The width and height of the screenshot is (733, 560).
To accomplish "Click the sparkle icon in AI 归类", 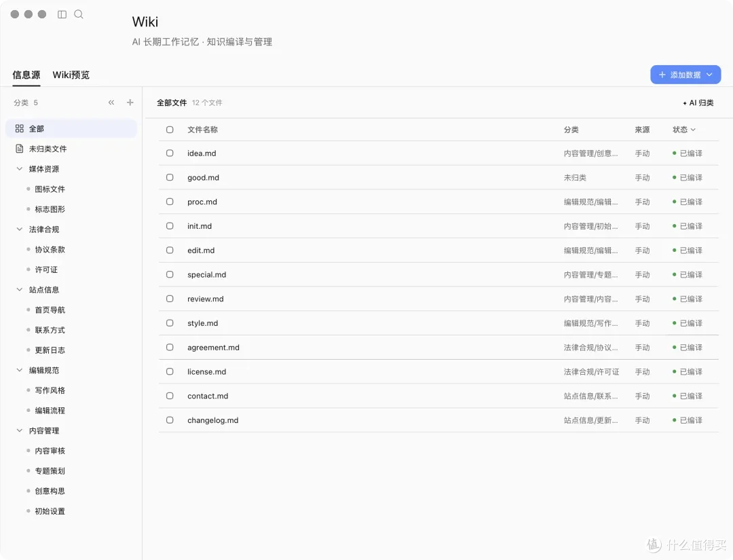I will [685, 103].
